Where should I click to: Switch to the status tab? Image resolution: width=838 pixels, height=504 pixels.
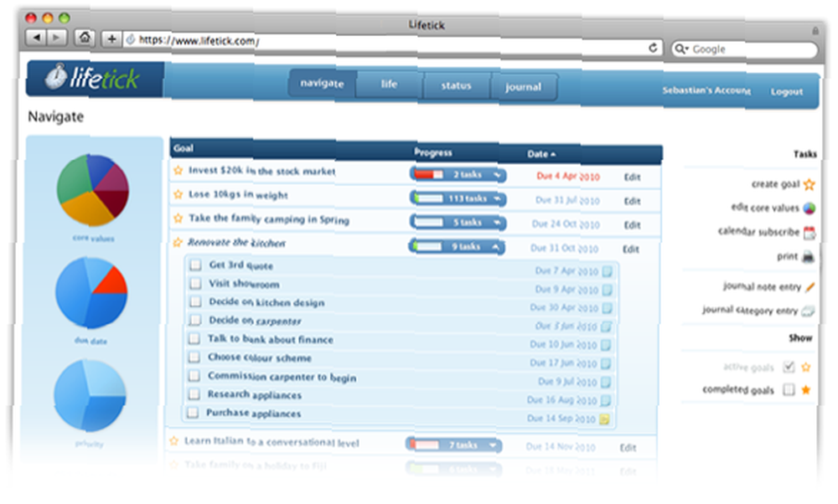456,85
